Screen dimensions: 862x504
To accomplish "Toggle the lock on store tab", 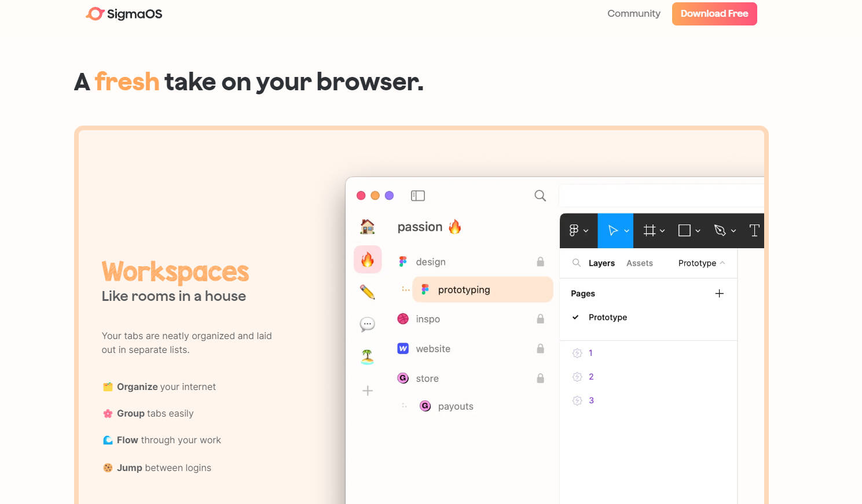I will coord(540,378).
